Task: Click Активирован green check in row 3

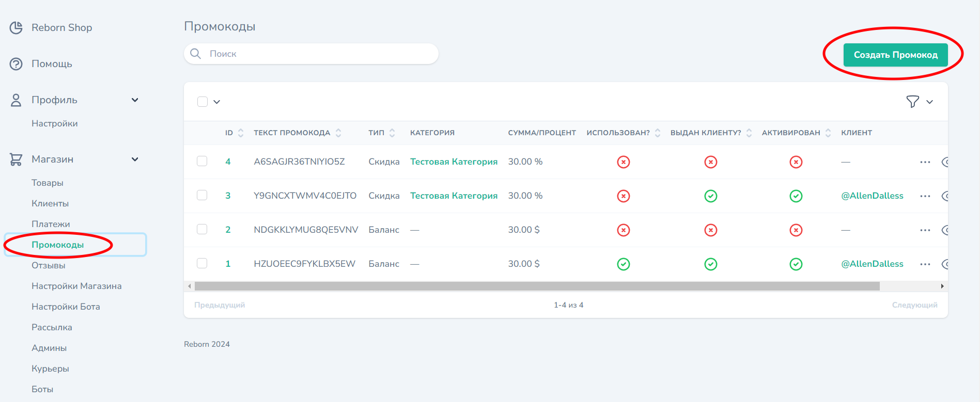Action: (796, 196)
